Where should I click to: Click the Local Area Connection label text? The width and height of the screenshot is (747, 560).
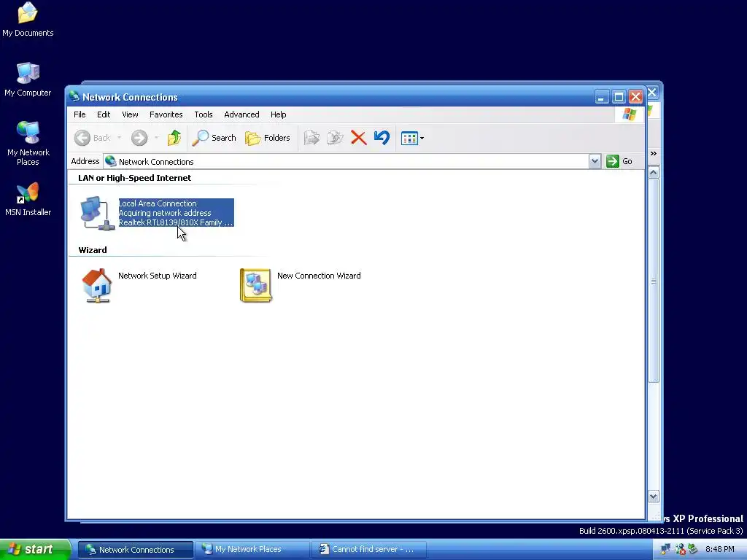[x=158, y=203]
